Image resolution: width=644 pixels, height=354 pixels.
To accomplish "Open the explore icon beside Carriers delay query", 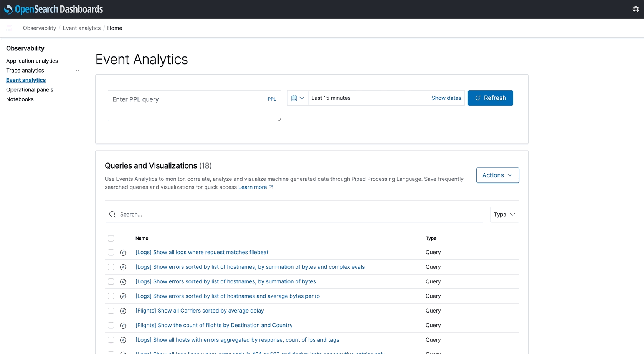I will click(123, 311).
